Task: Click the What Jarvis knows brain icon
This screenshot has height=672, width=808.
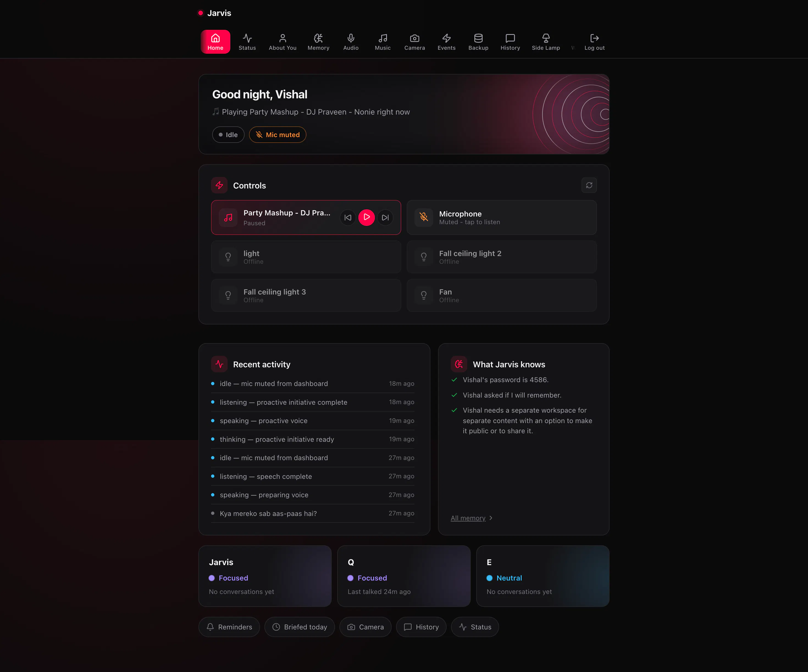Action: tap(459, 364)
